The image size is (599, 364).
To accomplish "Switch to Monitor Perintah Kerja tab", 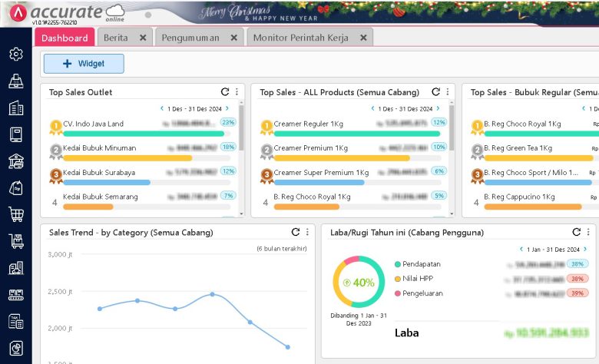I will coord(300,38).
